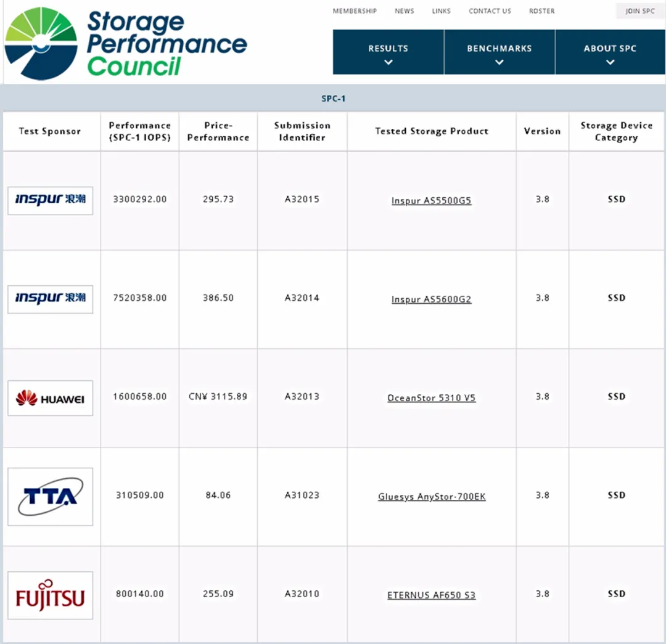Open the Contact Us page
666x644 pixels.
[x=490, y=11]
